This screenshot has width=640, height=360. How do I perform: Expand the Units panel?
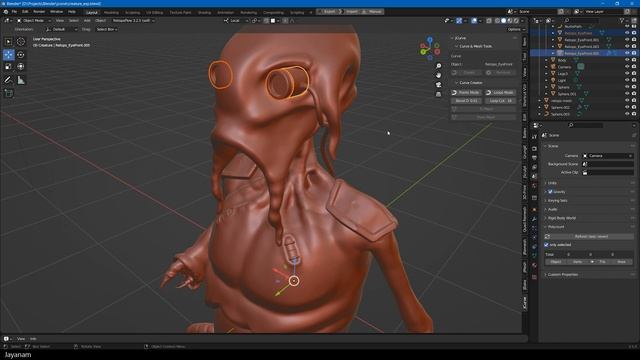[552, 183]
